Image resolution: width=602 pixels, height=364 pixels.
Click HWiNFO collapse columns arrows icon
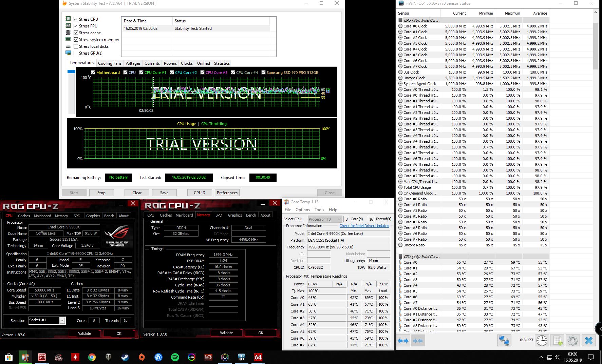(417, 340)
